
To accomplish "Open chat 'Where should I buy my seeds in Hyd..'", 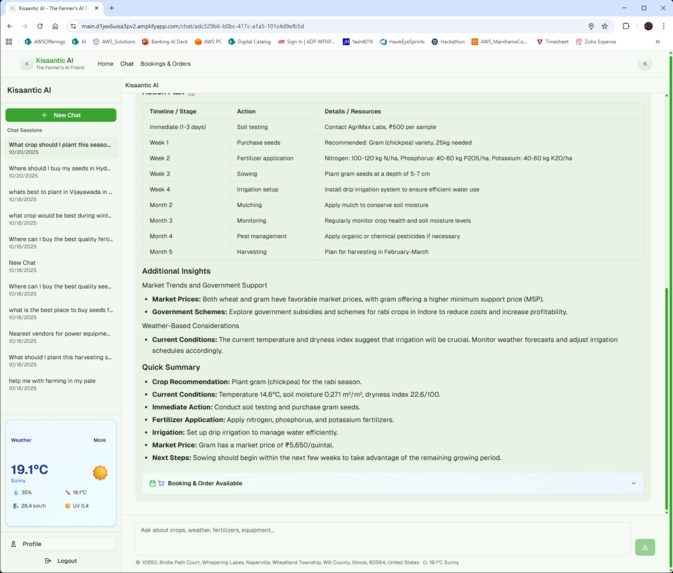I will coord(61,172).
